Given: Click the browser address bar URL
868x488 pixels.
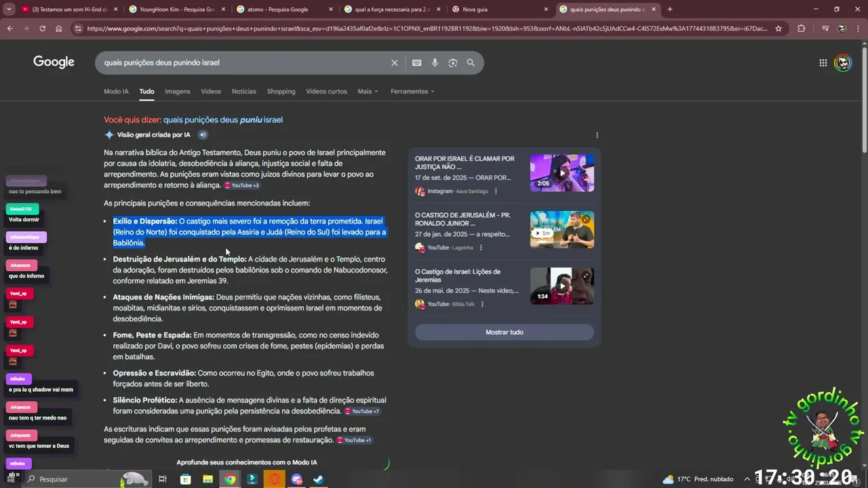Looking at the screenshot, I should pyautogui.click(x=427, y=28).
